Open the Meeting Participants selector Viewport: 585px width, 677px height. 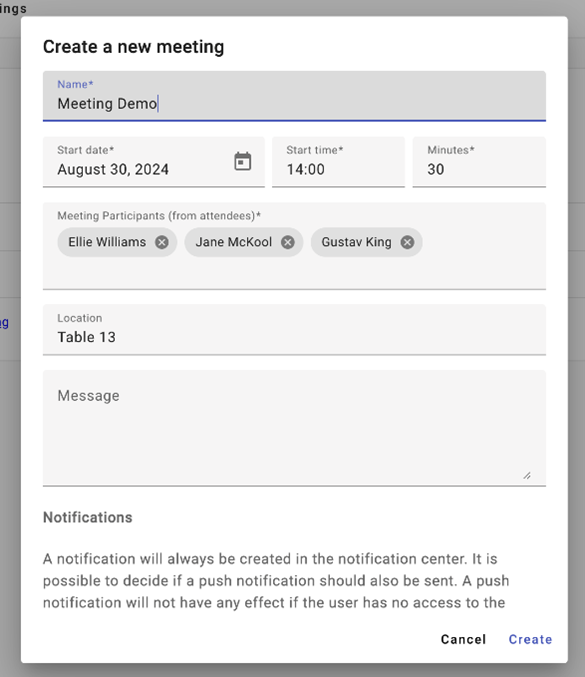pos(294,246)
